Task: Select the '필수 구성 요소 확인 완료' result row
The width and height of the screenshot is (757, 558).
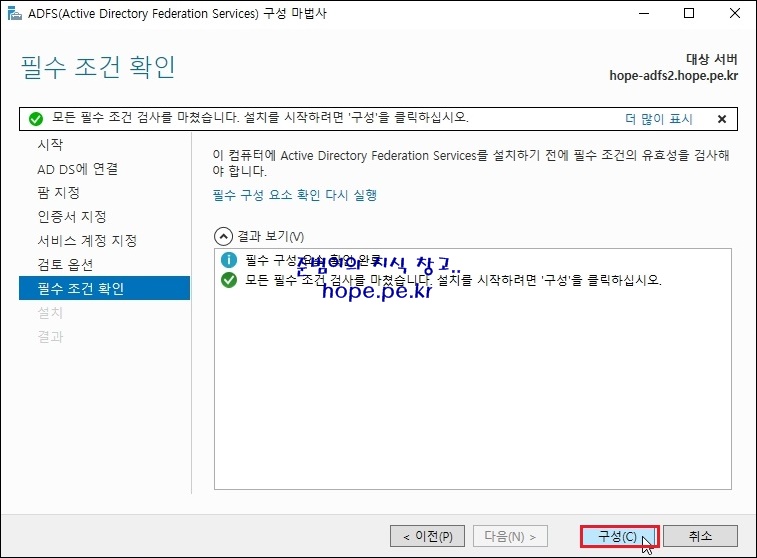Action: point(313,260)
